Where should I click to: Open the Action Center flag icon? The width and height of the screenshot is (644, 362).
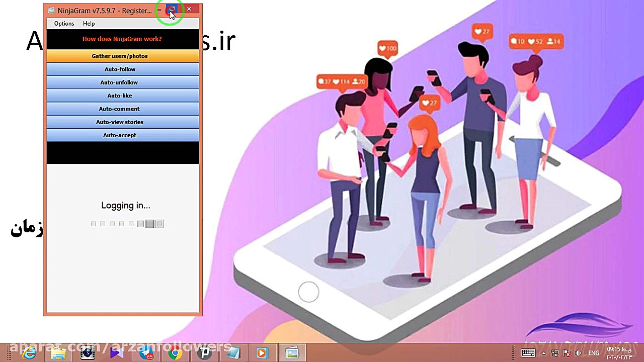click(567, 353)
